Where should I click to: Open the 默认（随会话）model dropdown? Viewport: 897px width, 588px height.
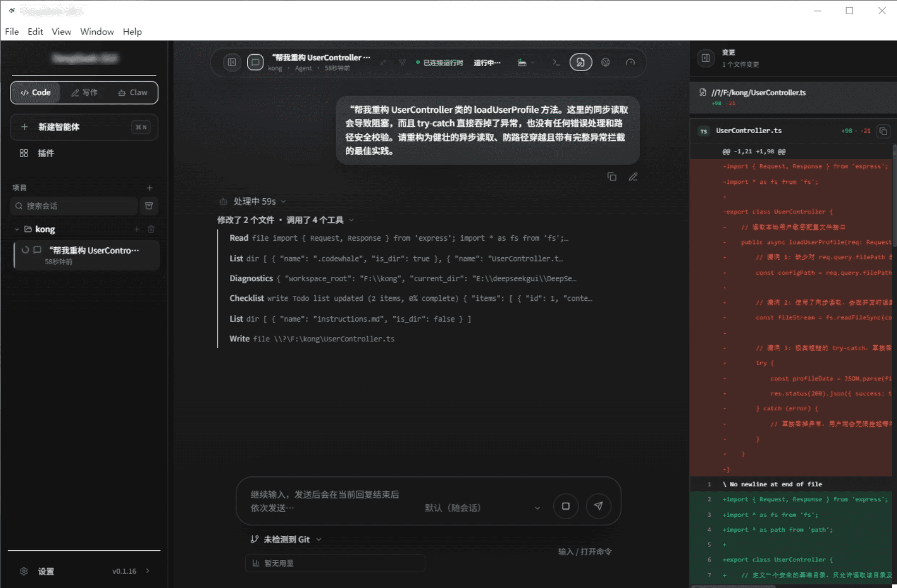(483, 508)
